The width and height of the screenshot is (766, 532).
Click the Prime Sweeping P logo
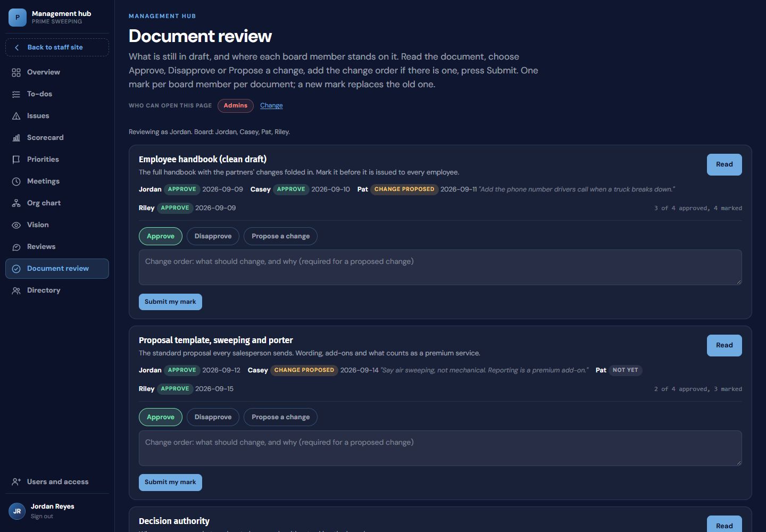point(18,18)
